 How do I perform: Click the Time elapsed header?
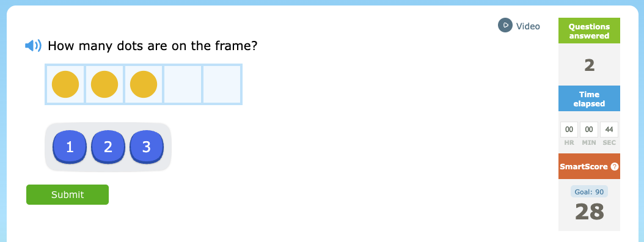click(x=589, y=98)
